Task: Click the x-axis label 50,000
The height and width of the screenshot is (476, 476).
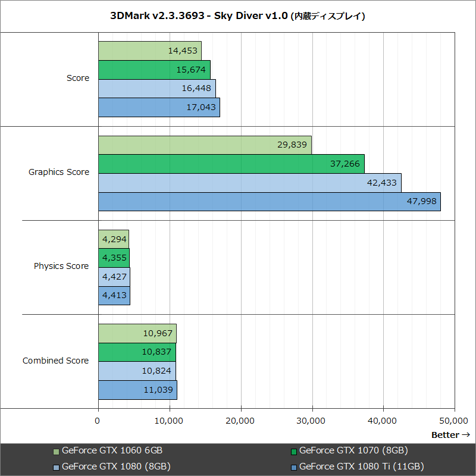Action: [453, 421]
